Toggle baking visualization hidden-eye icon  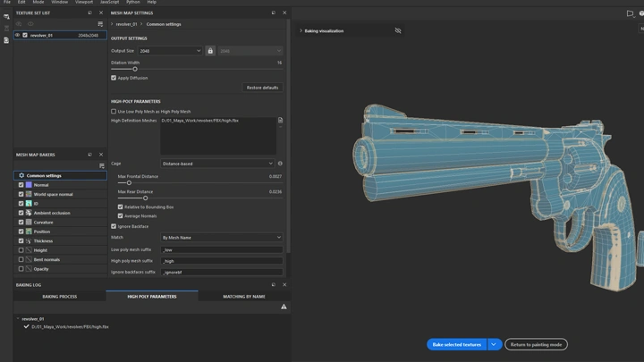click(398, 30)
